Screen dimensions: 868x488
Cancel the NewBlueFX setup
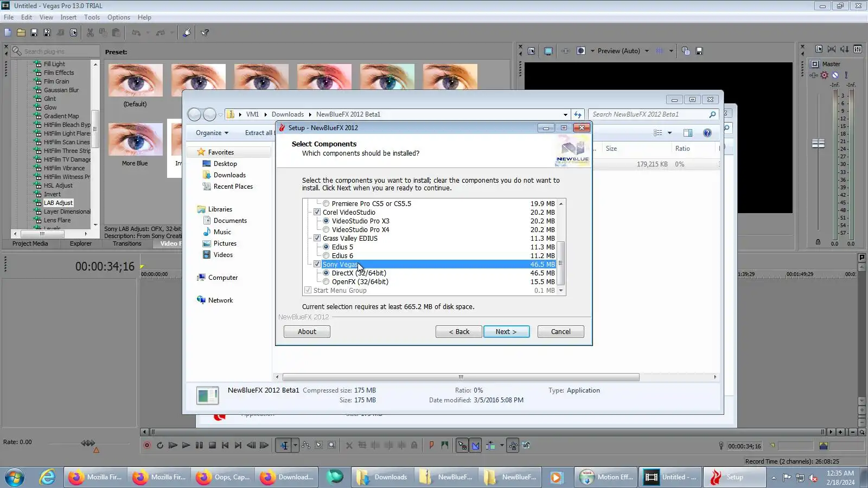point(560,332)
